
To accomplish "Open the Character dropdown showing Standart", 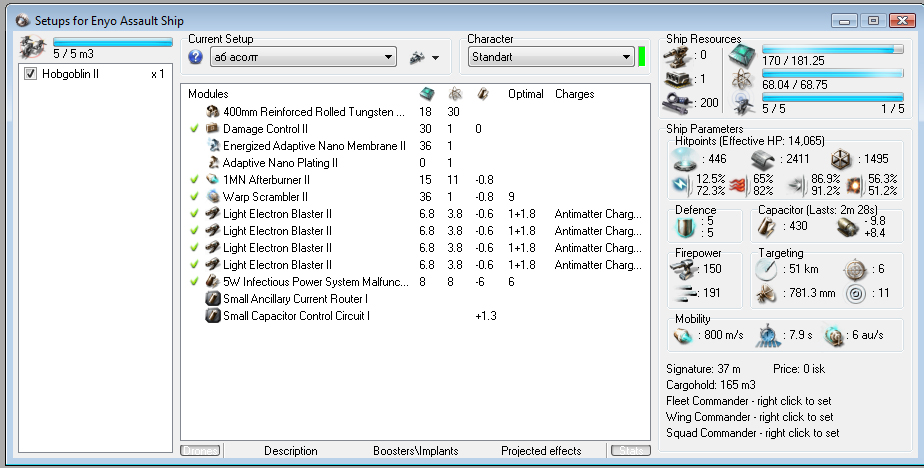I will pyautogui.click(x=551, y=57).
